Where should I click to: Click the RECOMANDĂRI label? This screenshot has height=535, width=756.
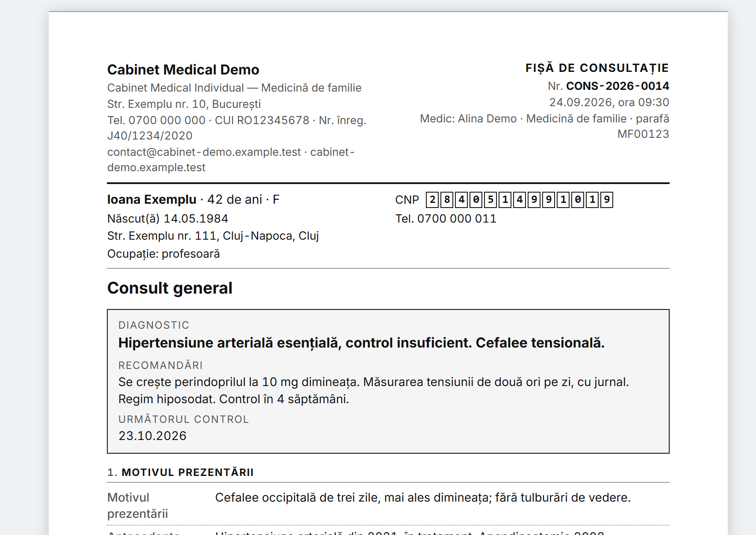(x=160, y=366)
